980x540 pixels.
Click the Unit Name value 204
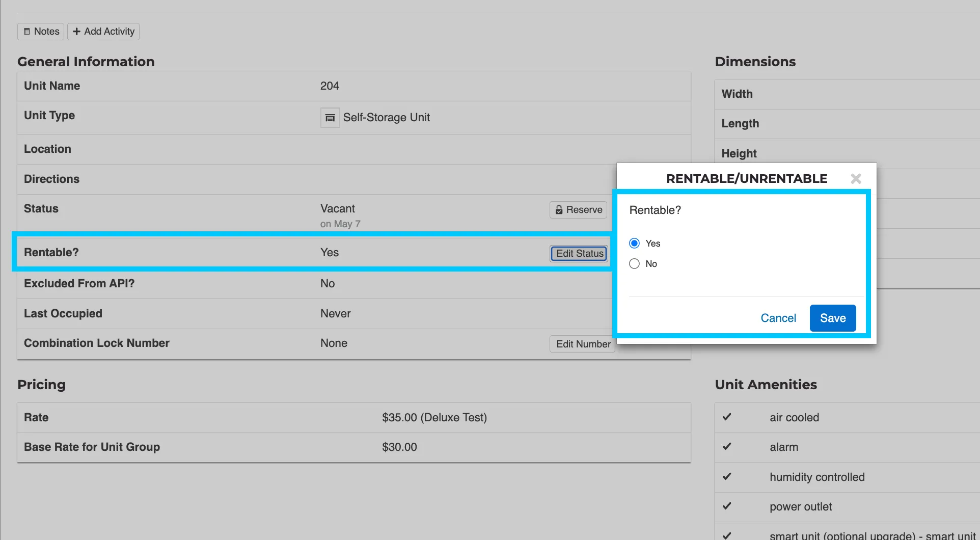(330, 86)
